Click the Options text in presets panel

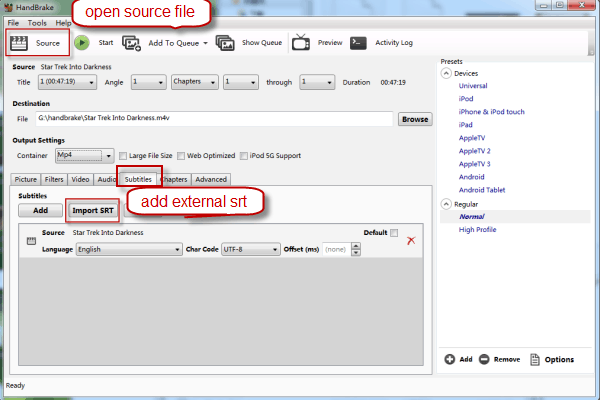(559, 359)
